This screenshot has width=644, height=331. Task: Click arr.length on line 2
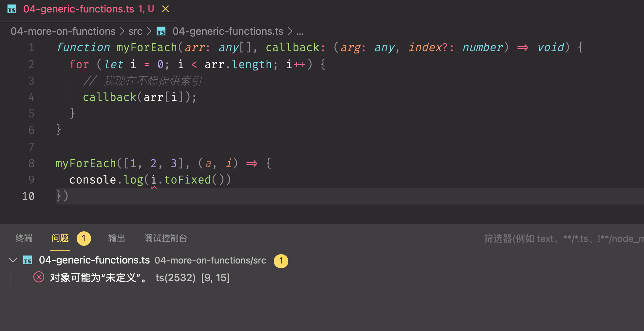click(x=238, y=64)
